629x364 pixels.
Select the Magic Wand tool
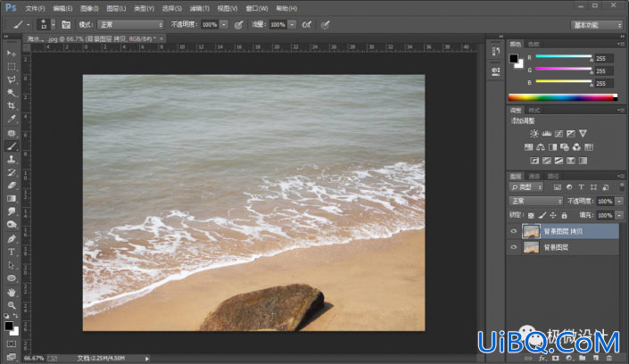click(12, 93)
